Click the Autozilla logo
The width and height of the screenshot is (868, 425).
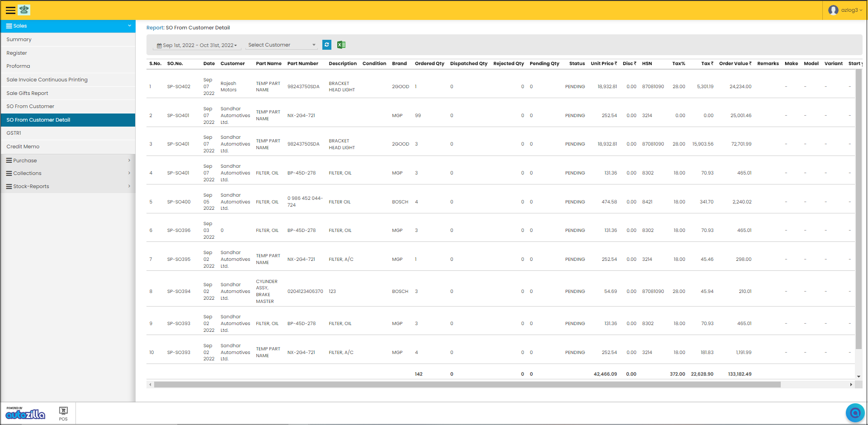pos(25,413)
